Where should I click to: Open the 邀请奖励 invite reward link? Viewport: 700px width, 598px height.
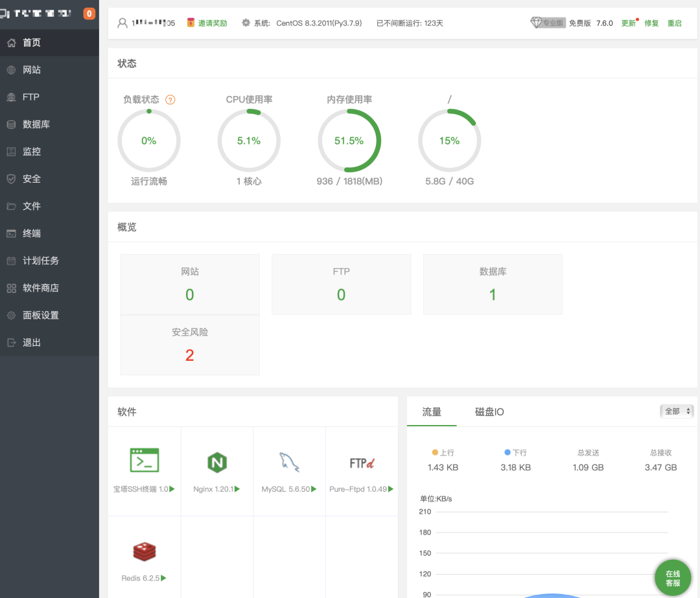[x=213, y=23]
